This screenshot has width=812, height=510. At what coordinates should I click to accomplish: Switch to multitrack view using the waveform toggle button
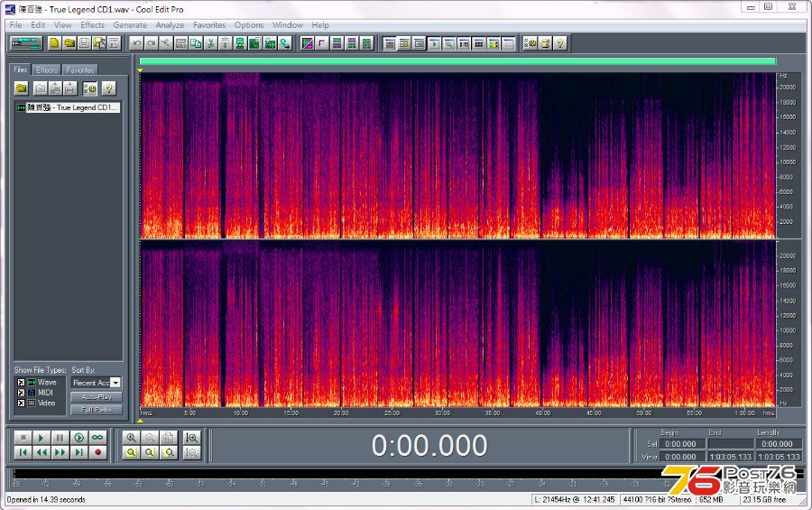(26, 43)
